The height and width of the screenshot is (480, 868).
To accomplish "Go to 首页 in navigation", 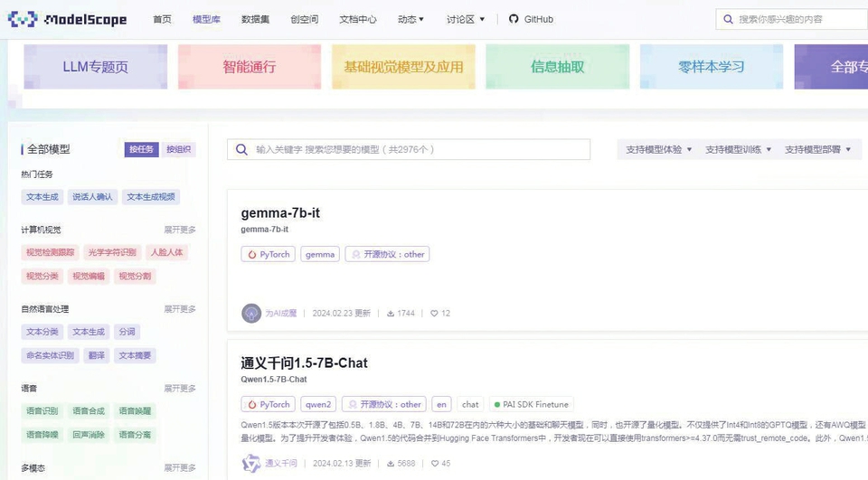I will (162, 19).
